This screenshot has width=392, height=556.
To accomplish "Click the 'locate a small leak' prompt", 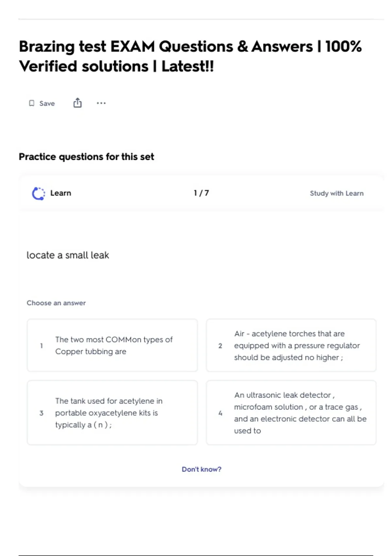I will 68,255.
